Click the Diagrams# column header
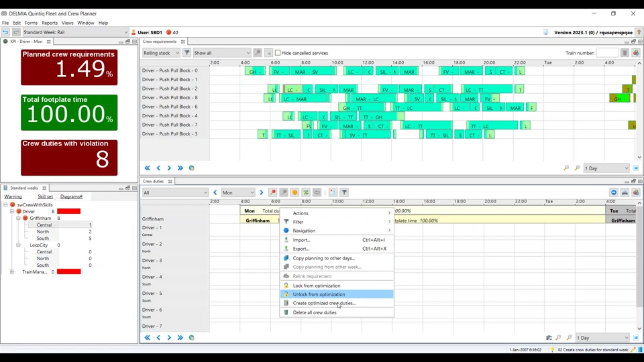This screenshot has height=362, width=644. 72,196
